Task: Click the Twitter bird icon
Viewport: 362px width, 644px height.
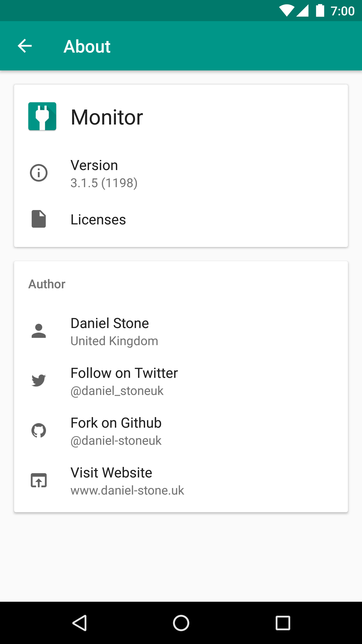Action: pos(39,380)
